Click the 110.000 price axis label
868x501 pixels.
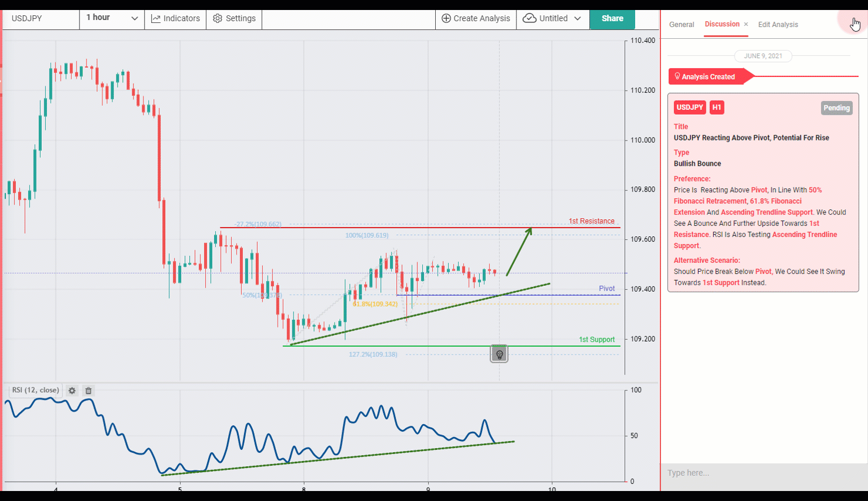point(642,140)
